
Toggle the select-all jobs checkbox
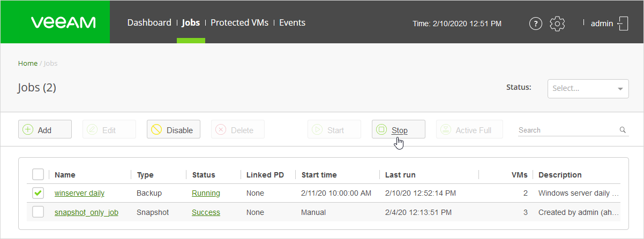(x=38, y=175)
